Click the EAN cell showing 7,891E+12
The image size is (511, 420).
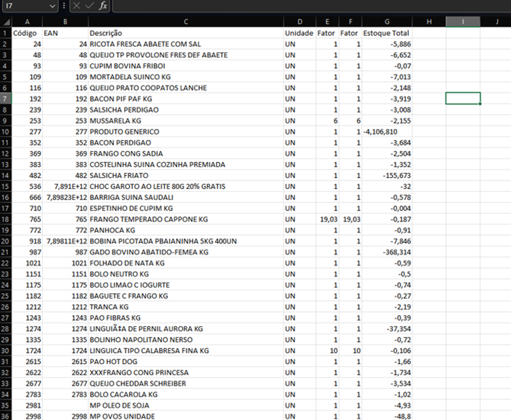point(65,186)
